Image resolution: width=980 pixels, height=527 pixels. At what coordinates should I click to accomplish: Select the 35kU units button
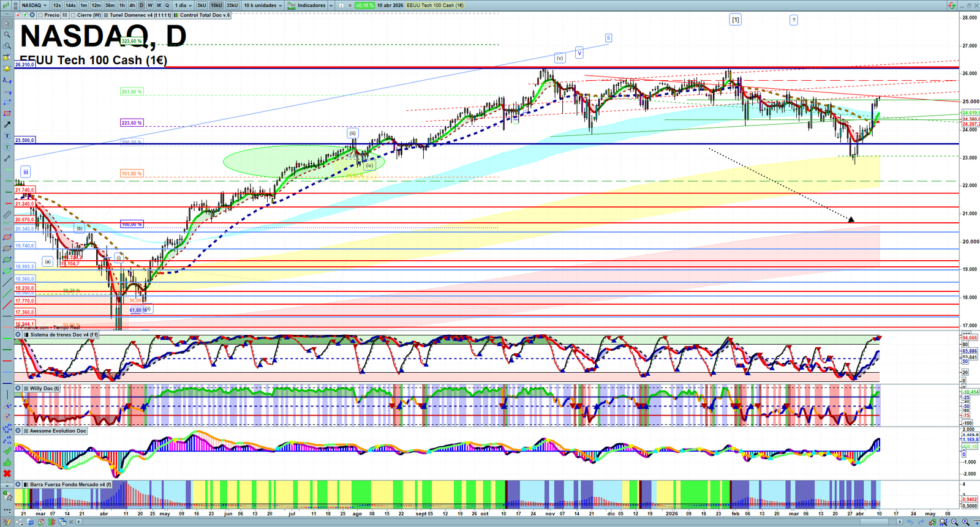coord(232,6)
